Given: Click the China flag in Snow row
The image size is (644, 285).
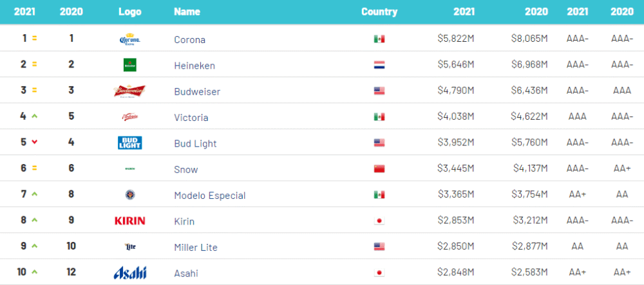Looking at the screenshot, I should [x=379, y=169].
